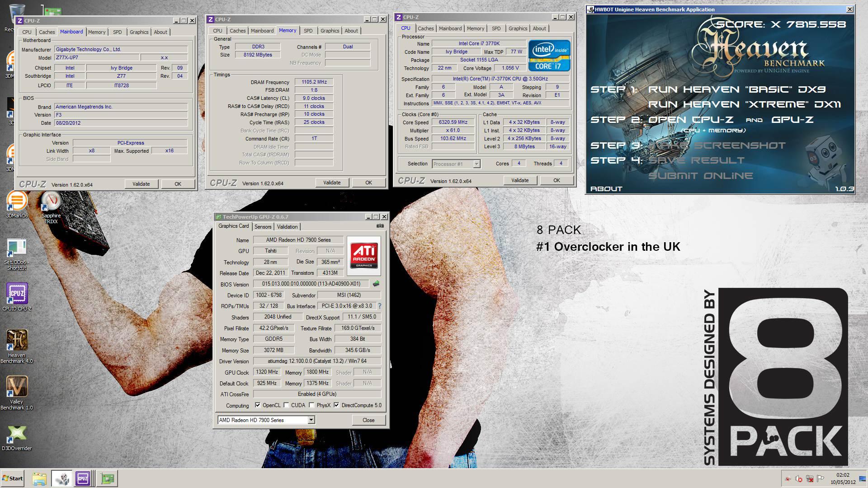
Task: Switch to SPD tab in Memory CPU-Z window
Action: coord(308,31)
